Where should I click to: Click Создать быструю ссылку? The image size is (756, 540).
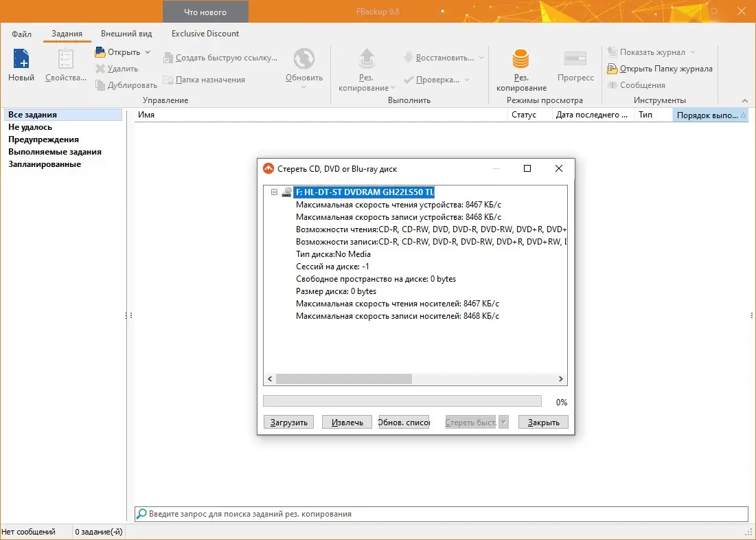220,58
